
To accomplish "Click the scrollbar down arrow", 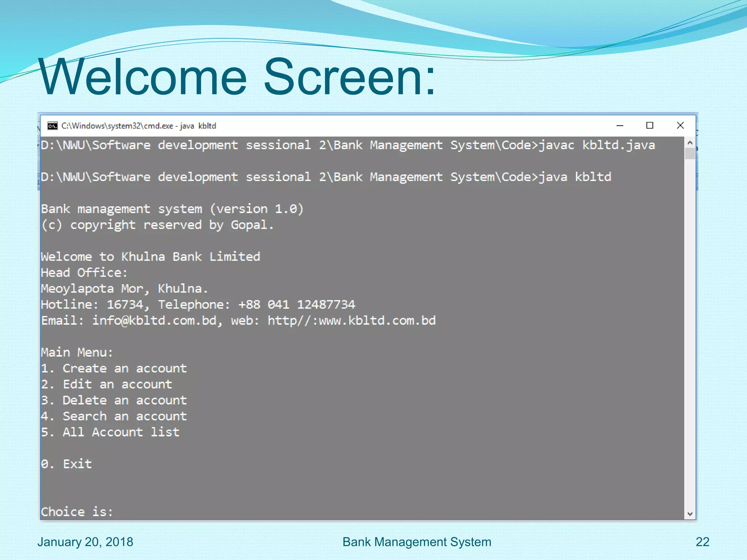I will [x=690, y=514].
